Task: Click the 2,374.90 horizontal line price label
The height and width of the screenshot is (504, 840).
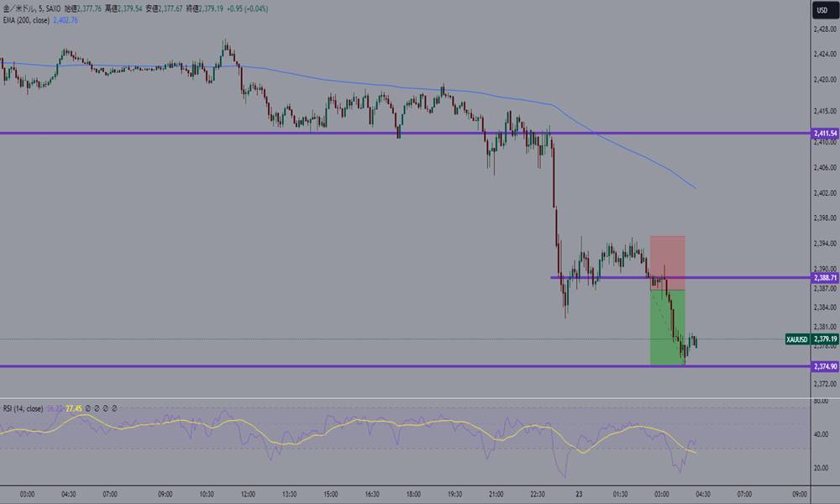Action: (x=824, y=366)
